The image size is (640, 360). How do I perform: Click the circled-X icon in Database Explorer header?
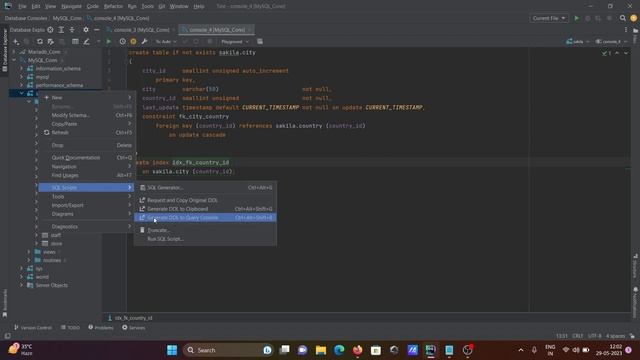tap(50, 30)
